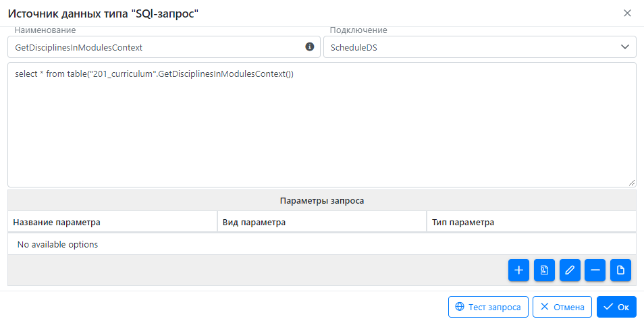Click the GetDisciplinesInModulesContext name field
The image size is (644, 321).
coord(164,47)
